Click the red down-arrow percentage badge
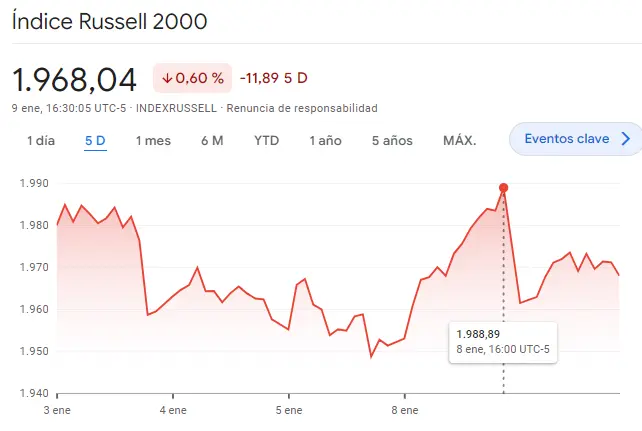 pyautogui.click(x=192, y=78)
